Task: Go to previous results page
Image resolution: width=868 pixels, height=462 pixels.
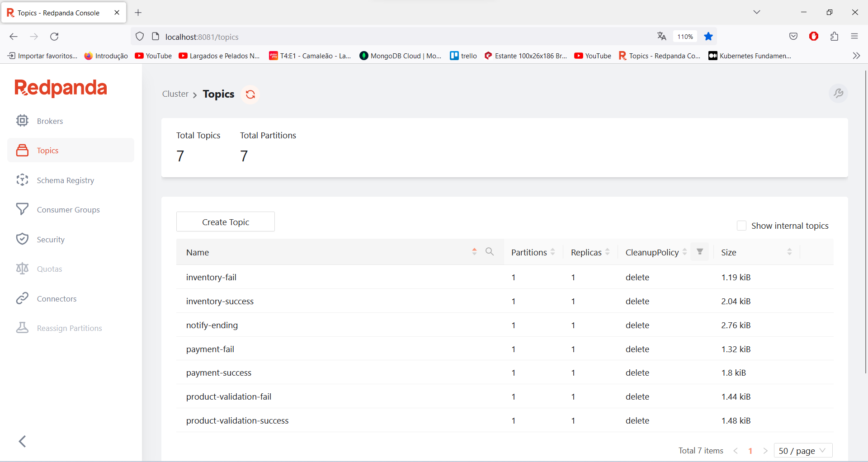Action: (736, 451)
